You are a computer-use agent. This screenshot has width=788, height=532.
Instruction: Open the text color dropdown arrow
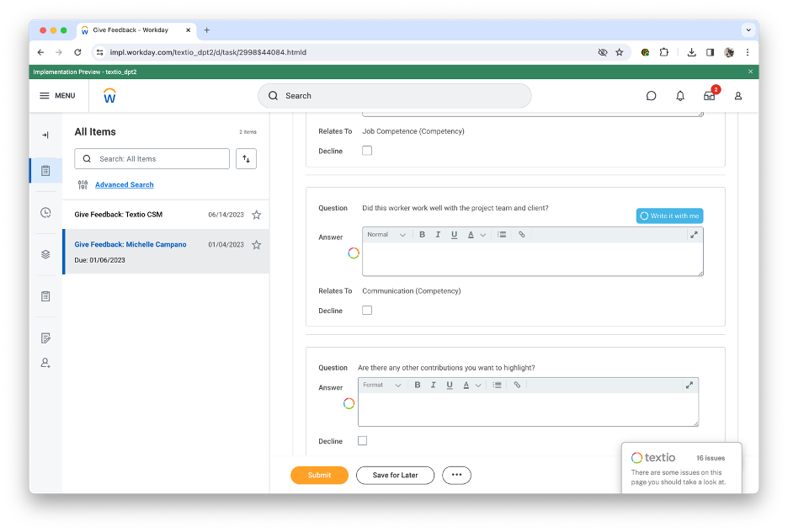(482, 234)
